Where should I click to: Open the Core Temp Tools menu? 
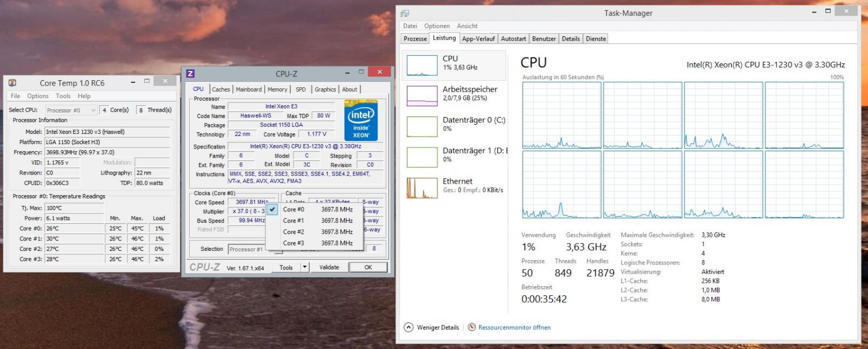63,96
